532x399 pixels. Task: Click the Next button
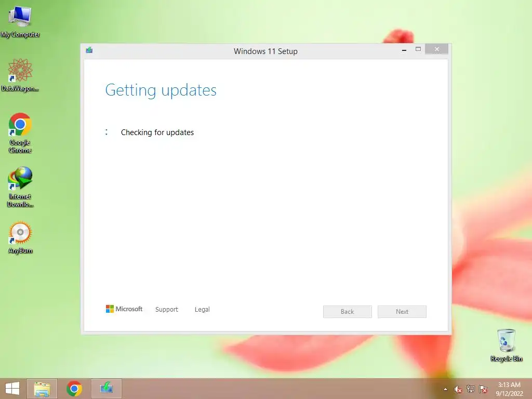click(x=402, y=312)
